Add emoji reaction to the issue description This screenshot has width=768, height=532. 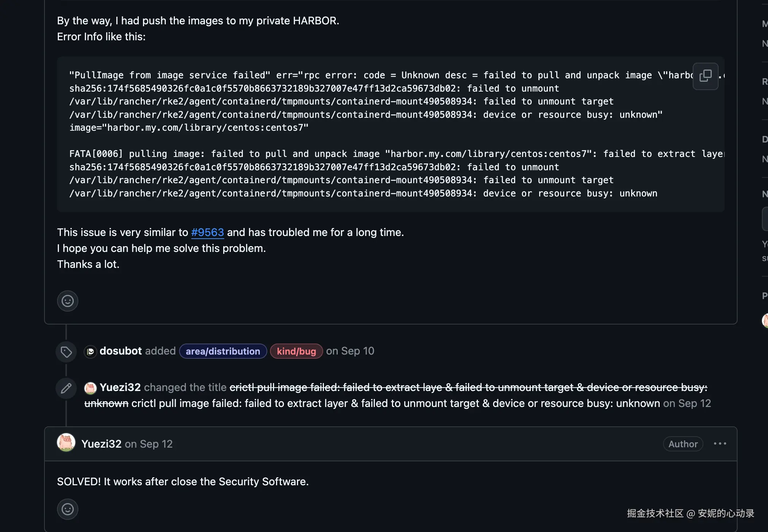[68, 301]
